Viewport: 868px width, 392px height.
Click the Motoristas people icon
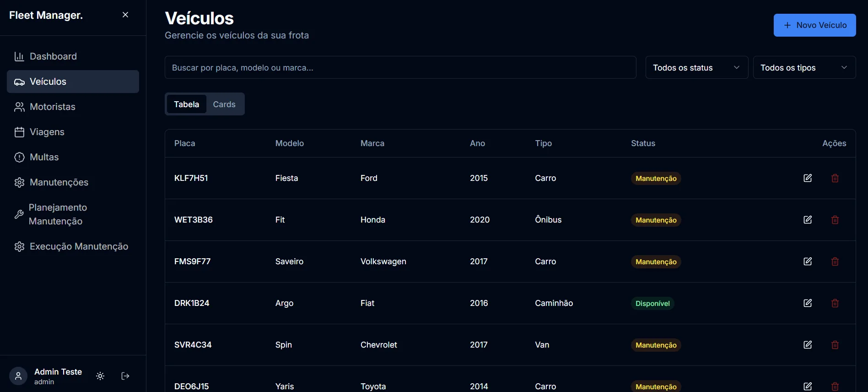point(19,107)
